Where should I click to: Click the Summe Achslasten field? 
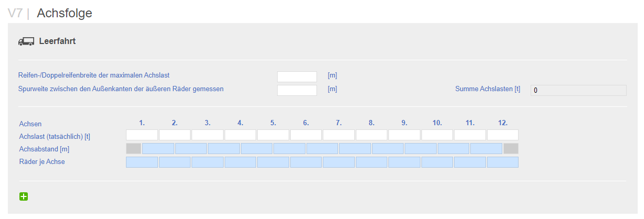[x=578, y=90]
